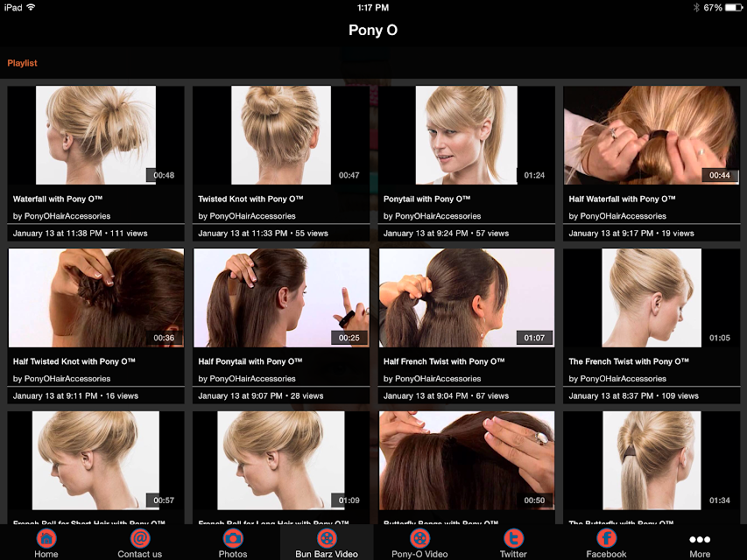Play the Half Ponytail video thumbnail
This screenshot has width=747, height=560.
pyautogui.click(x=281, y=297)
